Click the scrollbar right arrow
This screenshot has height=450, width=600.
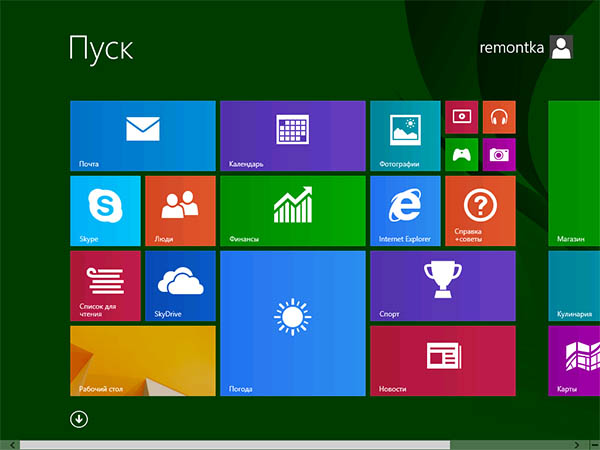(577, 445)
